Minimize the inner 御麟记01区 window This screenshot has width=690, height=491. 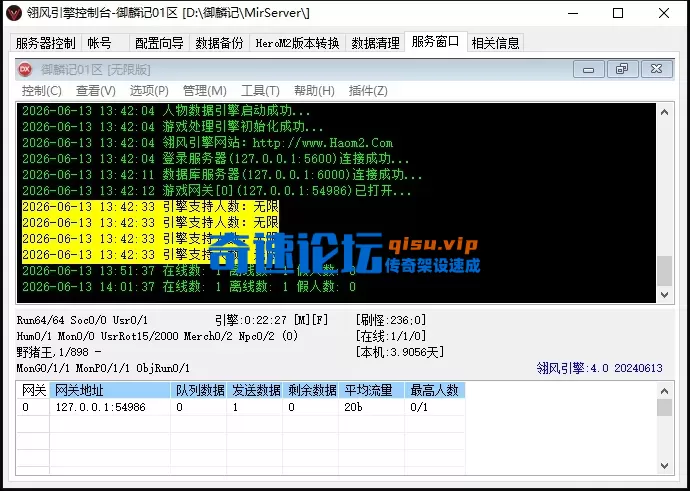point(588,70)
